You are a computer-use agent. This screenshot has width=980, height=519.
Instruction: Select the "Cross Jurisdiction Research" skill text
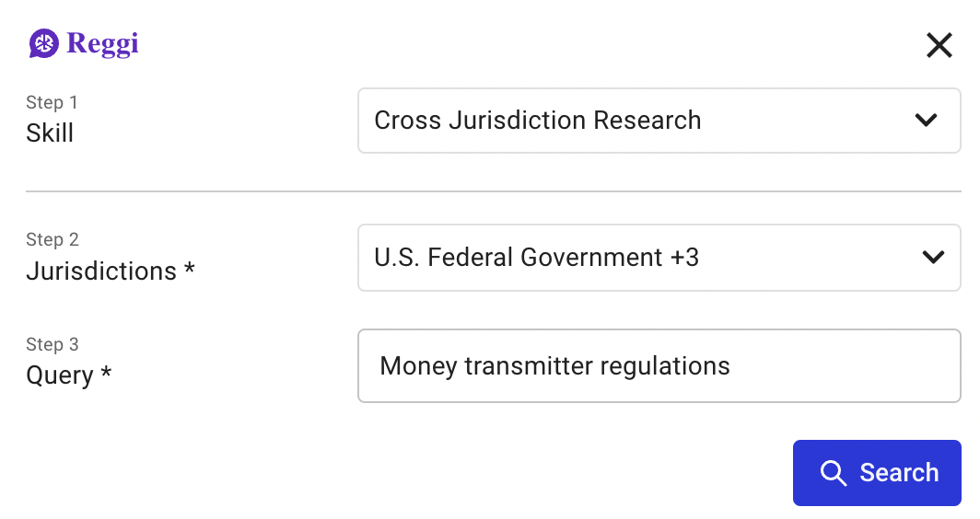coord(537,121)
